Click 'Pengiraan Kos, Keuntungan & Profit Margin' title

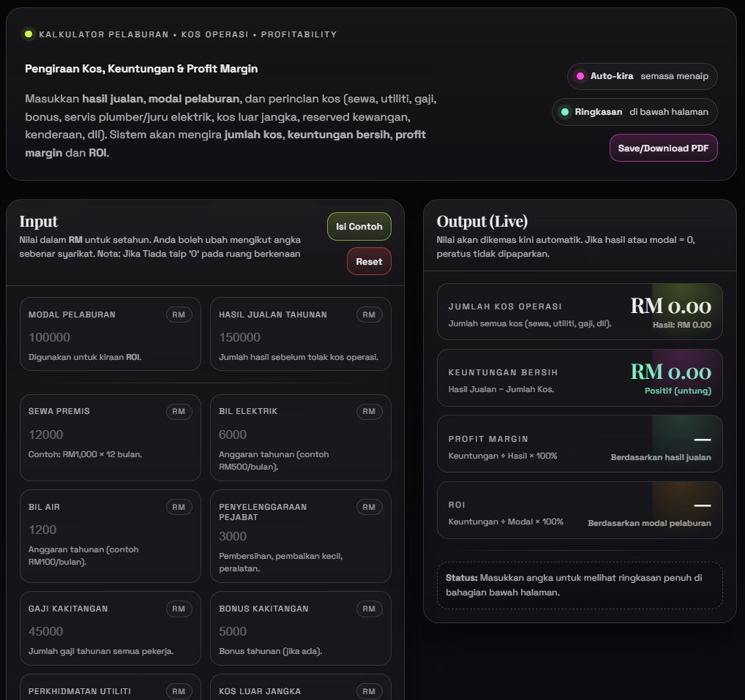pos(141,69)
